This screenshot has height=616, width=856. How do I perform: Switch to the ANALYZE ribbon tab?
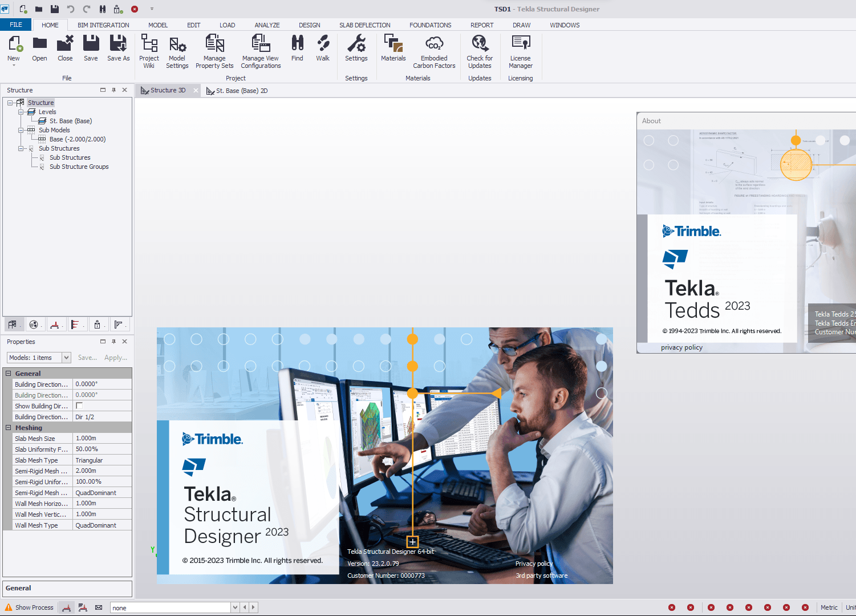(x=267, y=25)
